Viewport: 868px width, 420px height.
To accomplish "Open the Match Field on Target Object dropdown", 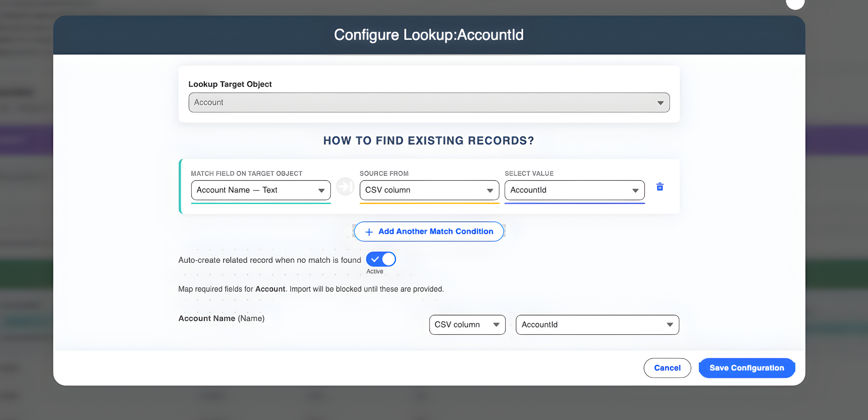I will point(260,190).
